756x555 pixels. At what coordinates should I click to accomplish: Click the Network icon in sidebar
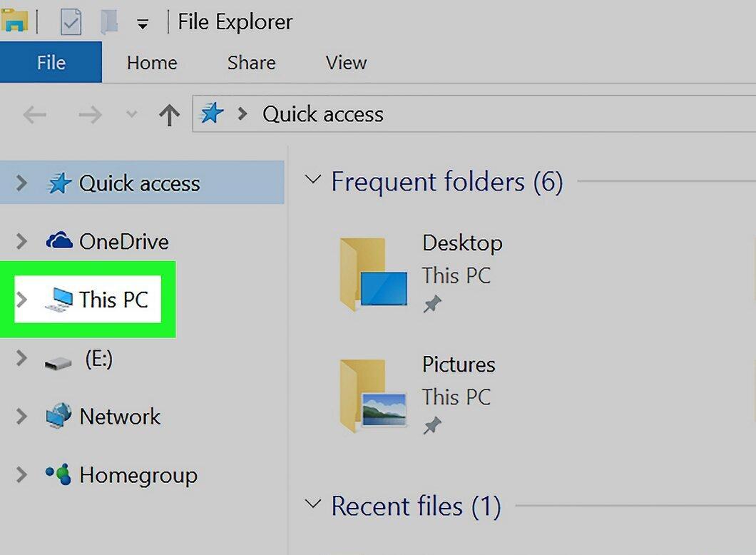tap(58, 416)
